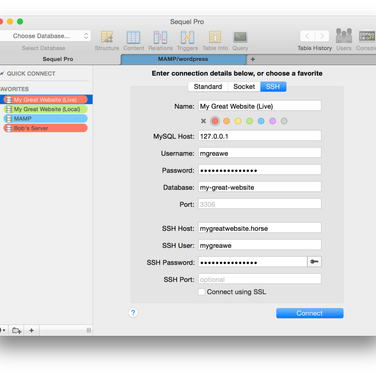Screen dimensions: 376x376
Task: Click the Username field
Action: coord(260,153)
